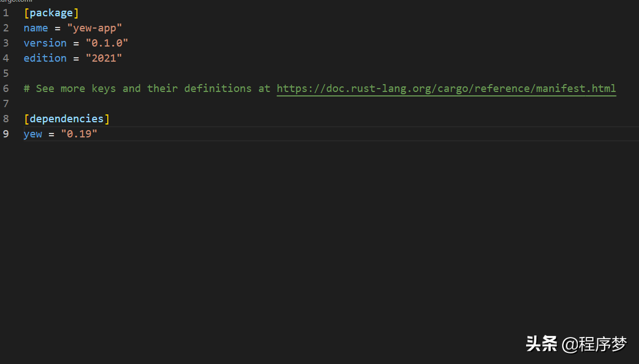Viewport: 639px width, 364px height.
Task: Click the "yew-app" string value
Action: click(94, 28)
